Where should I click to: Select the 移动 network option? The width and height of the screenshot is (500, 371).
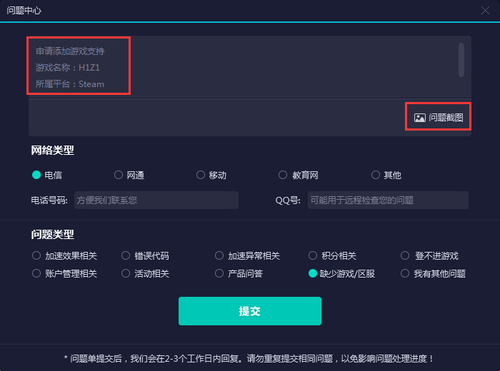pos(200,175)
